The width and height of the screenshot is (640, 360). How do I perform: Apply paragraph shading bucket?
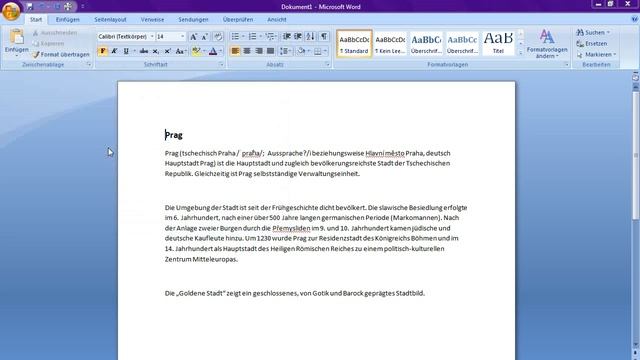click(301, 51)
